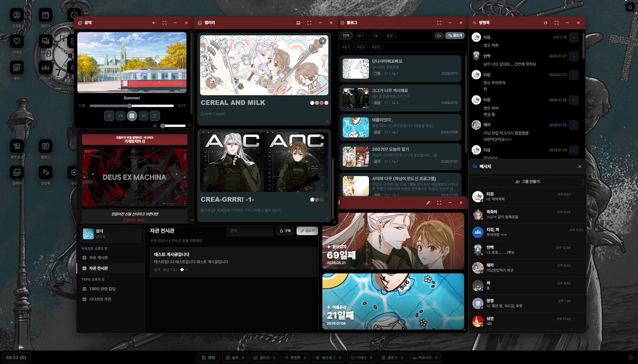
Task: Select the 전체 tab in 블로그
Action: tap(346, 35)
